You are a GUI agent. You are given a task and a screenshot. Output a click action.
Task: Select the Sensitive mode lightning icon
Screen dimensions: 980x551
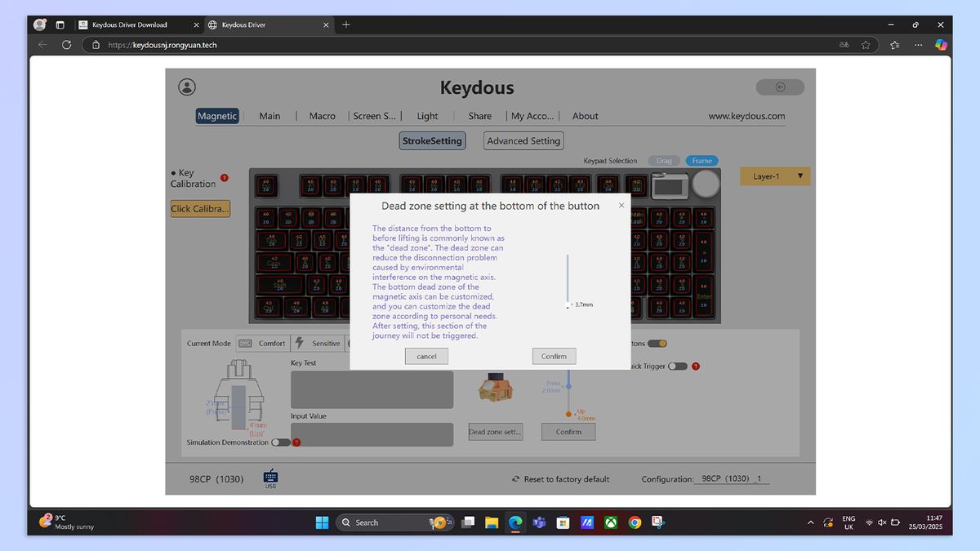point(300,343)
